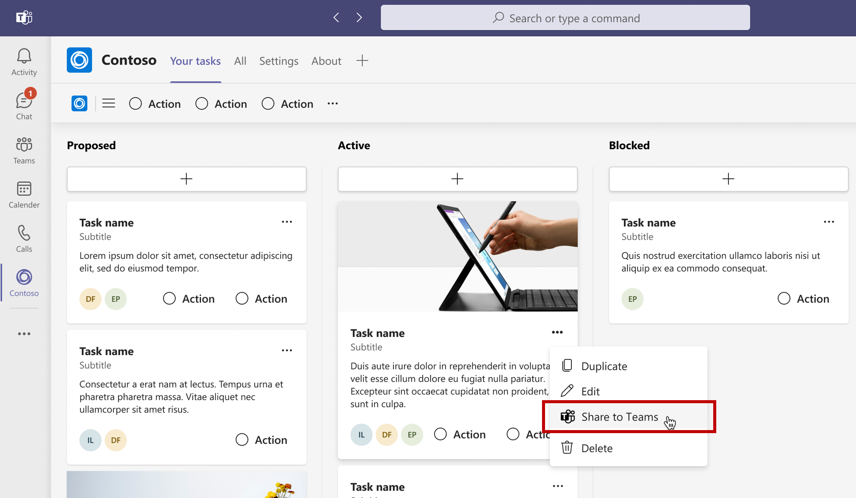The width and height of the screenshot is (856, 498).
Task: Click the Active column heading
Action: [354, 145]
